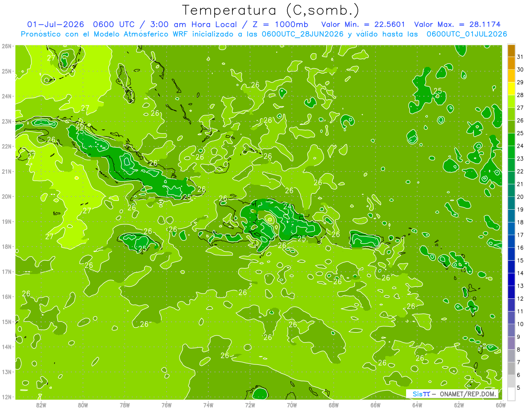Click the '74W' longitude axis label
This screenshot has height=411, width=532.
click(208, 405)
